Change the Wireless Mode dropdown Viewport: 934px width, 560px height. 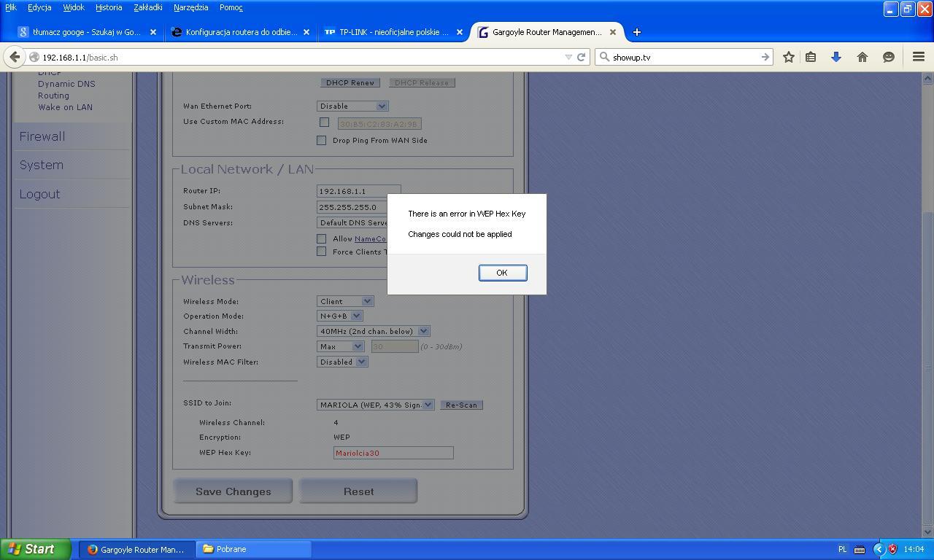(x=346, y=301)
